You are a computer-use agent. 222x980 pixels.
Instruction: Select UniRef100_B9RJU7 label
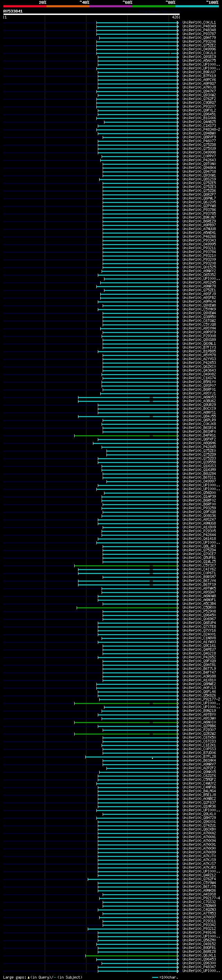point(199,72)
